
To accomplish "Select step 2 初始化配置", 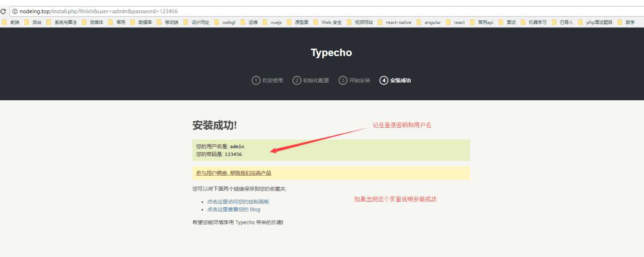I will point(311,81).
